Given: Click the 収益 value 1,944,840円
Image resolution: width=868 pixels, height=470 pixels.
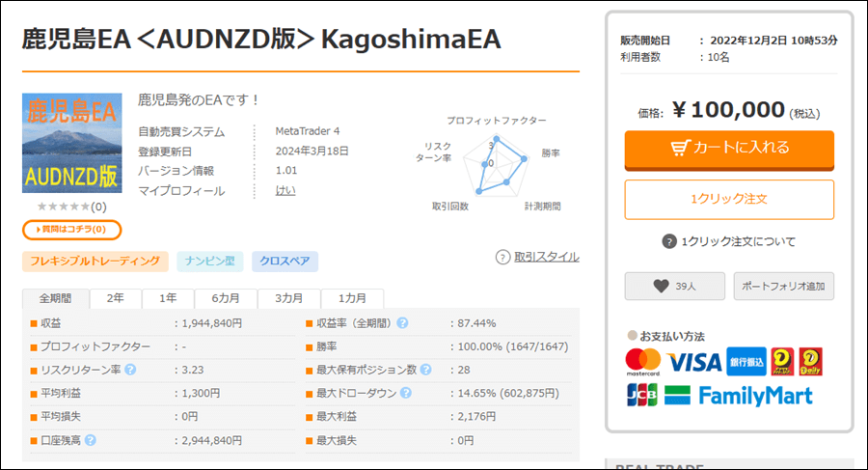Looking at the screenshot, I should point(212,323).
